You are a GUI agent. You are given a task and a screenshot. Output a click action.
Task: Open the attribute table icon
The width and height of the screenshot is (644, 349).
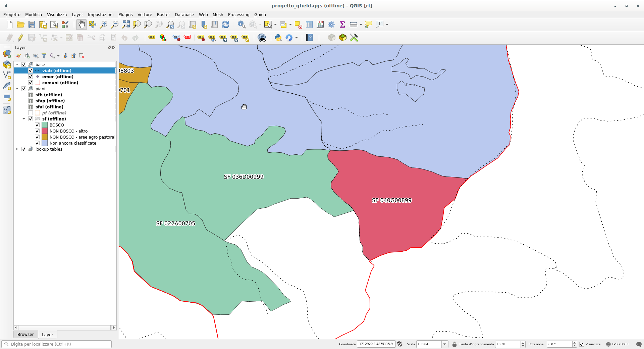pos(309,24)
